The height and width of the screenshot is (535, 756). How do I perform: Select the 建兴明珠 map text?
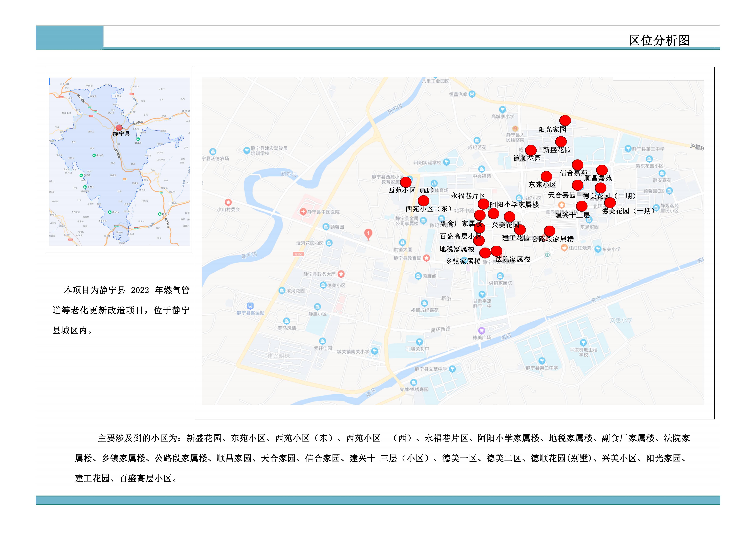278,356
